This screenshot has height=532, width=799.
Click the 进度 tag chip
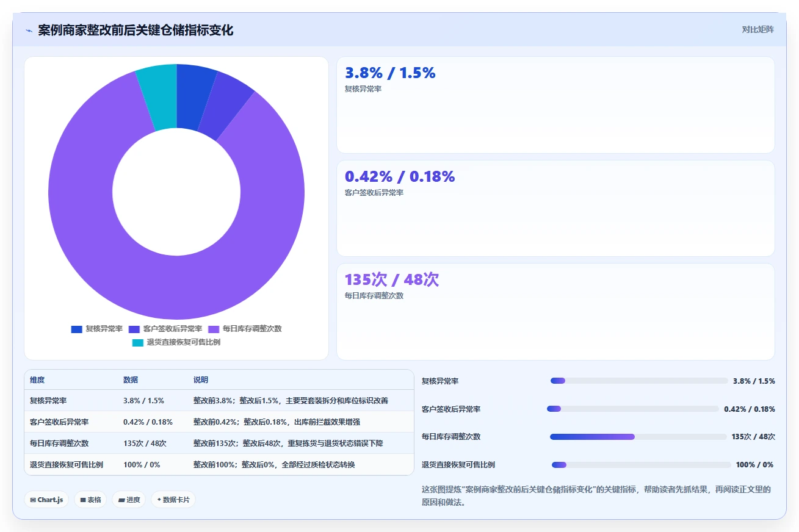(129, 500)
